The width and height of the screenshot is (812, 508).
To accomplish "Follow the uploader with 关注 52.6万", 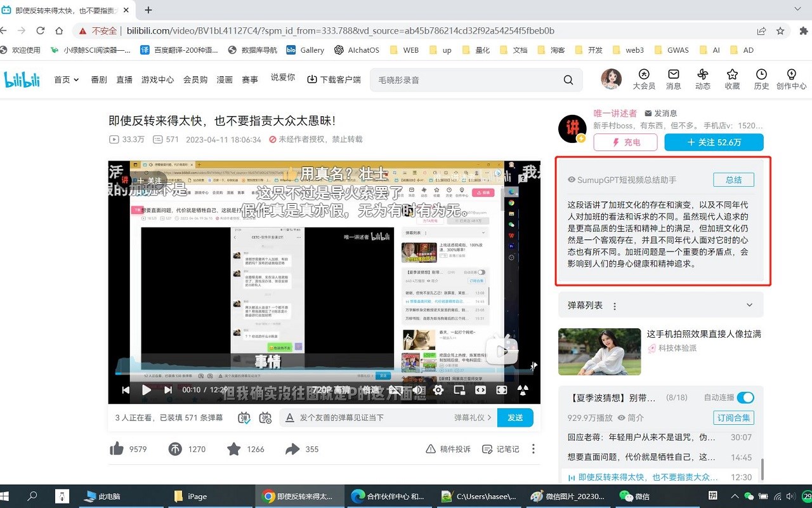I will 714,142.
